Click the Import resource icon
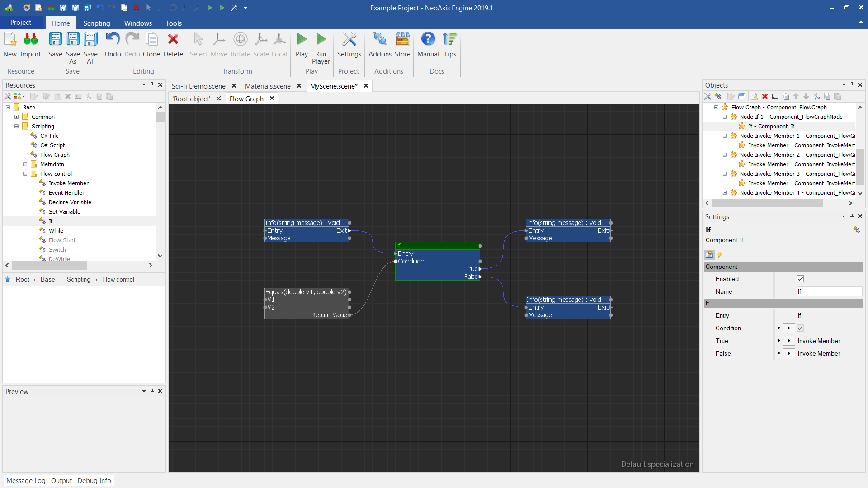868x488 pixels. coord(30,40)
